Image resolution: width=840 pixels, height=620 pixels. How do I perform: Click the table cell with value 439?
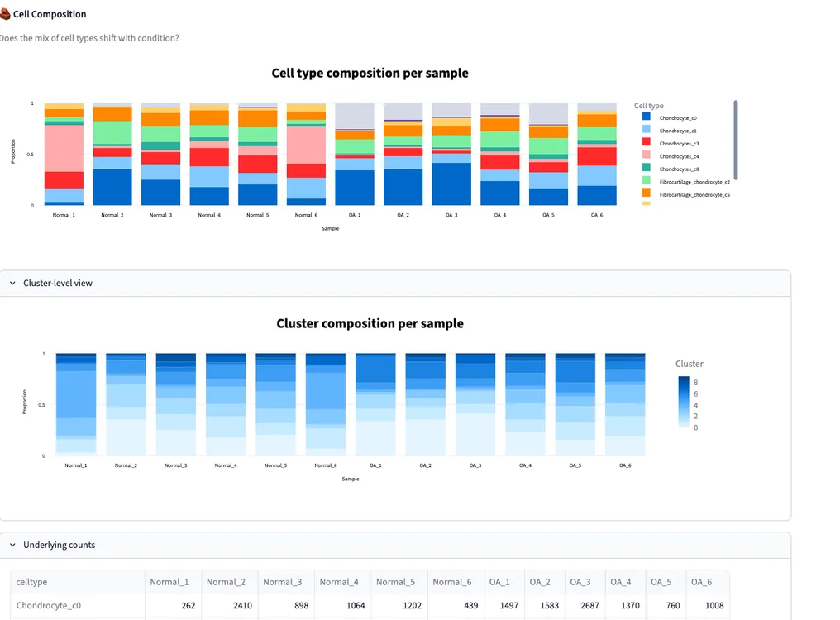pyautogui.click(x=456, y=605)
